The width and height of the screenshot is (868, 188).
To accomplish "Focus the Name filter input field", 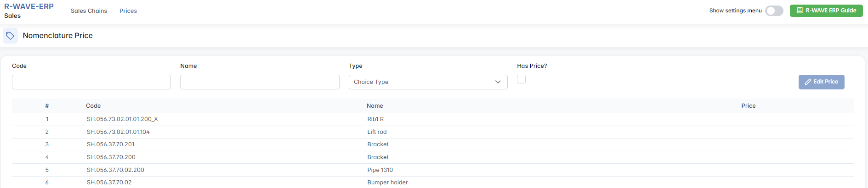I will click(x=260, y=82).
